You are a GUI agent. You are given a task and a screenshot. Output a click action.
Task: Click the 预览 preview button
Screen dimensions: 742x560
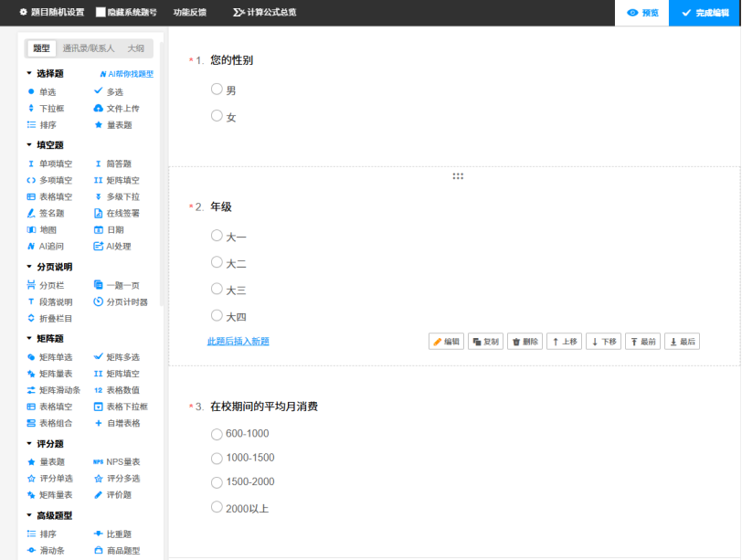(x=642, y=13)
